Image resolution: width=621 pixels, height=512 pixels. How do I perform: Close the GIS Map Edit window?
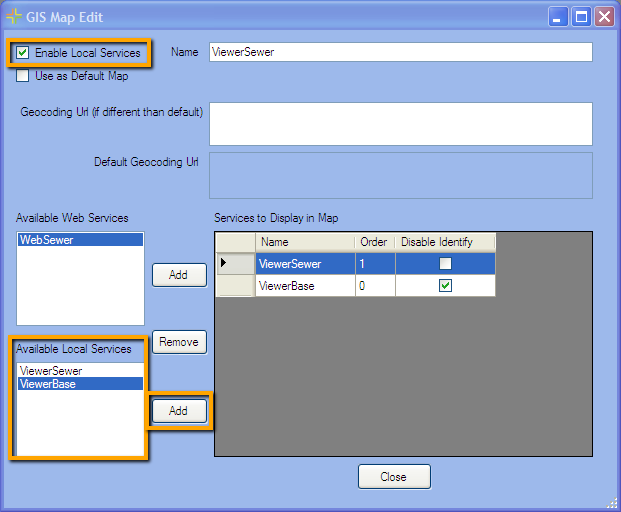coord(604,17)
